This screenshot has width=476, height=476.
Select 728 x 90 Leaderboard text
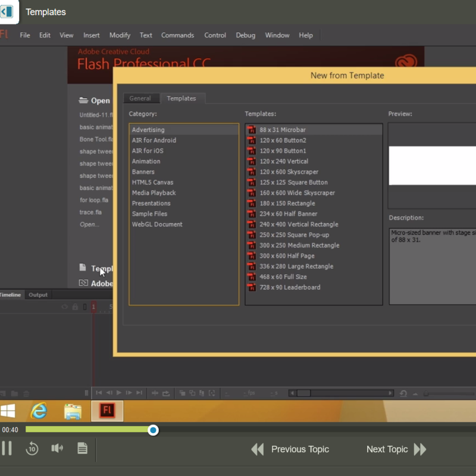click(290, 287)
